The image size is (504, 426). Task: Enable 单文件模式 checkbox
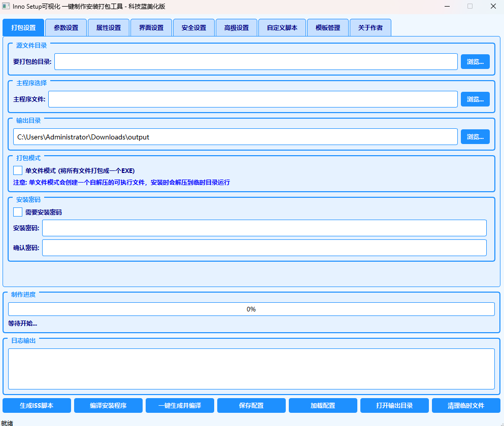[x=18, y=170]
